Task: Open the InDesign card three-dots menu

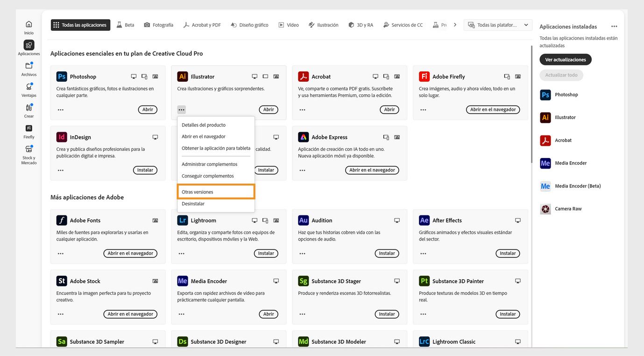Action: (61, 171)
